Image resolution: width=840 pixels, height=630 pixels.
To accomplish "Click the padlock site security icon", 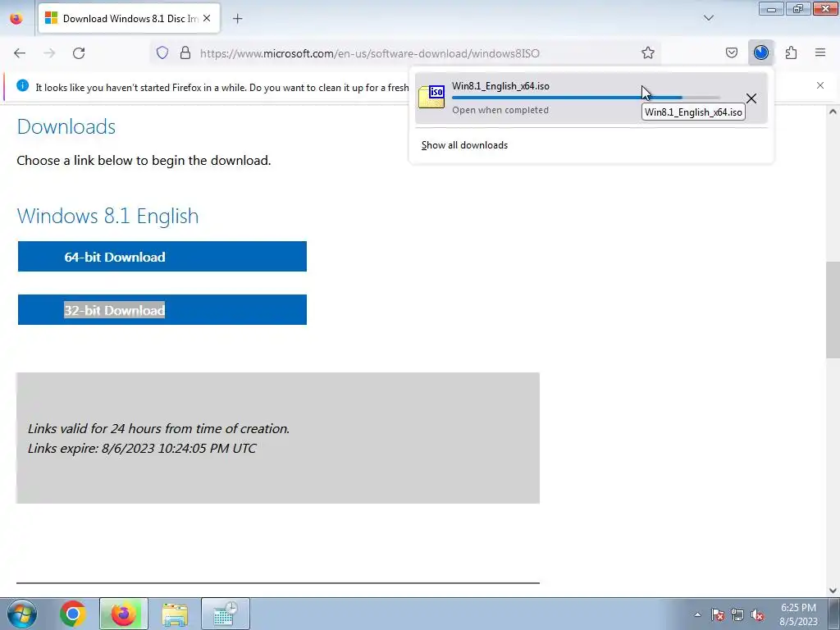I will click(x=185, y=52).
